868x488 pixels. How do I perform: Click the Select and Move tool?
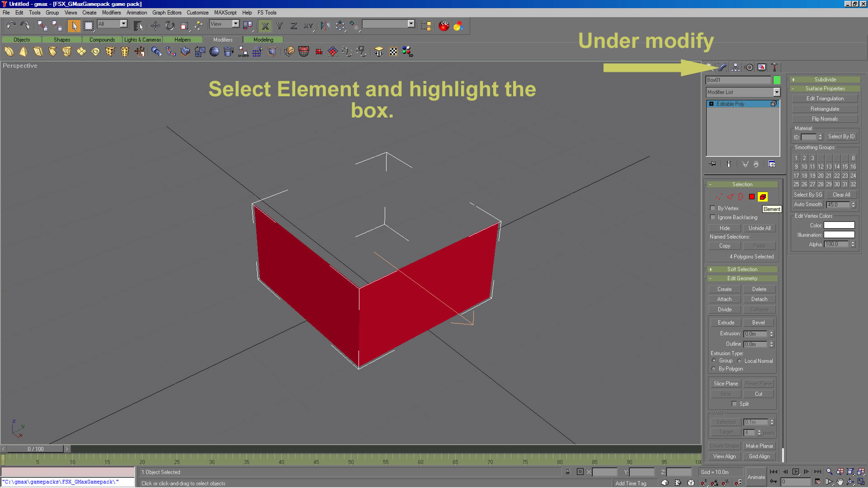pyautogui.click(x=155, y=26)
